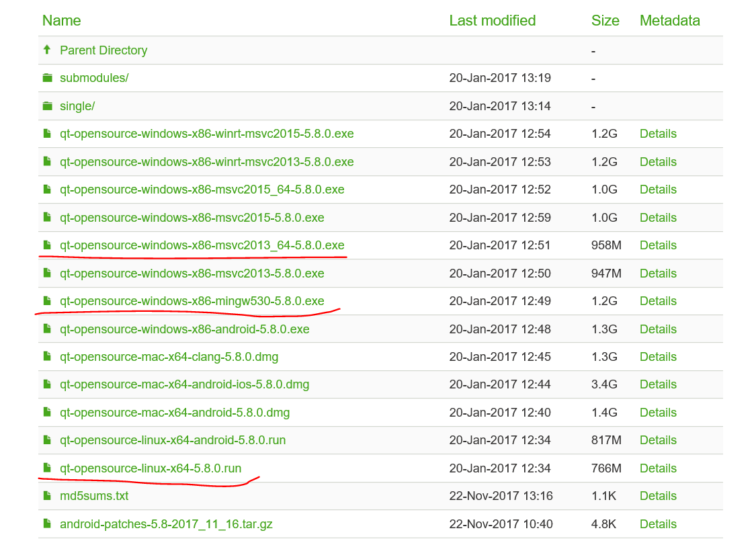Open the Parent Directory link
This screenshot has height=543, width=756.
103,50
